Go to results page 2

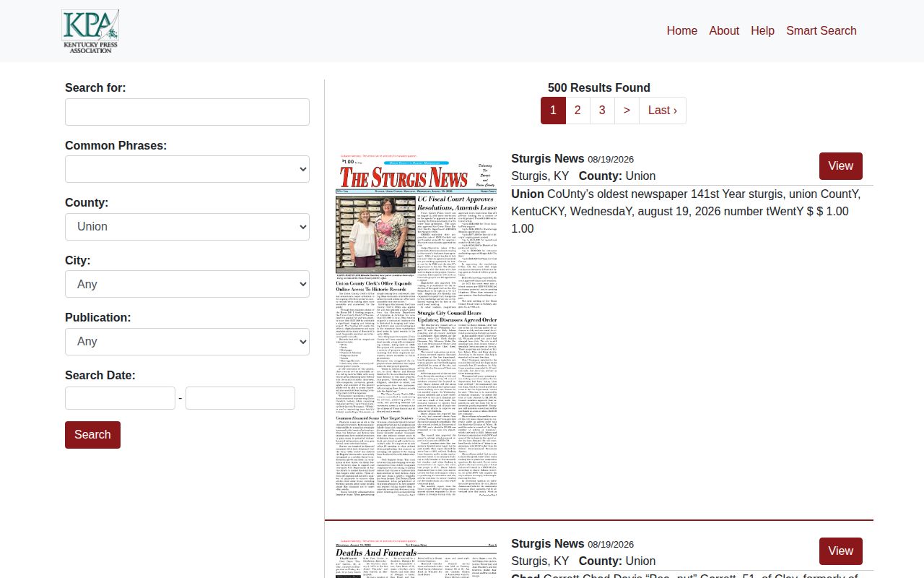tap(577, 111)
